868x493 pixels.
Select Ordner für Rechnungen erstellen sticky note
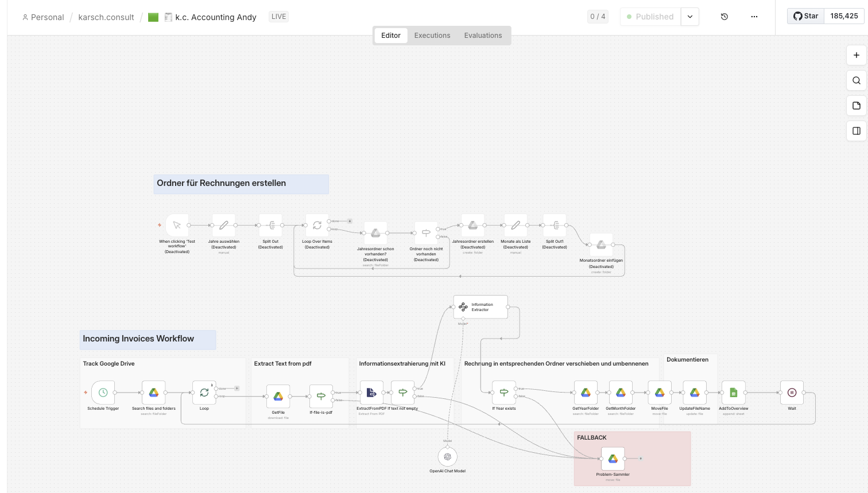tap(241, 184)
